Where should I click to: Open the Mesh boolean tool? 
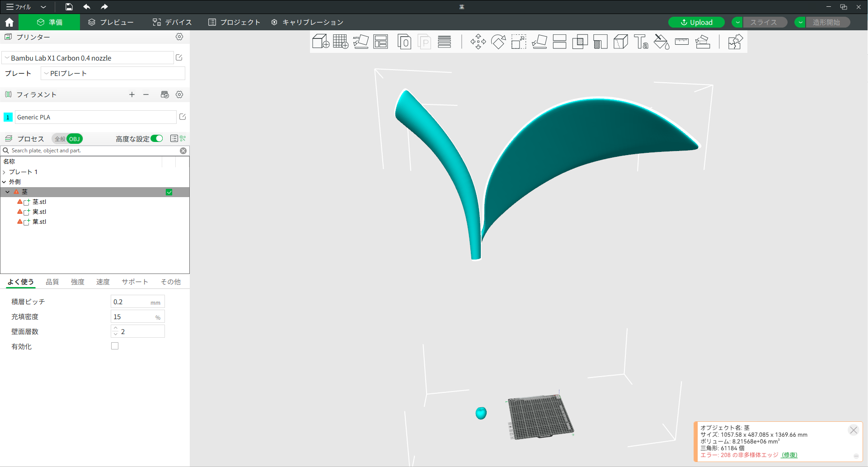click(x=580, y=42)
